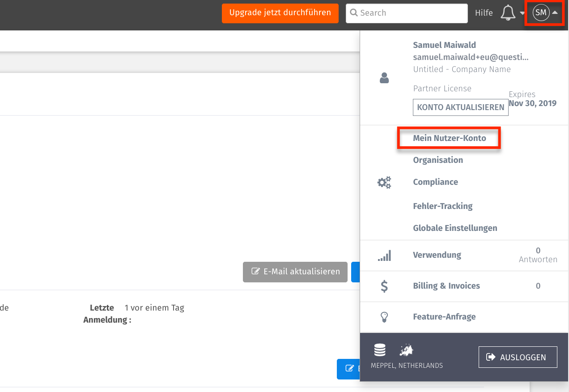Click the Billing & Invoices count 0
Image resolution: width=569 pixels, height=392 pixels.
coord(538,286)
